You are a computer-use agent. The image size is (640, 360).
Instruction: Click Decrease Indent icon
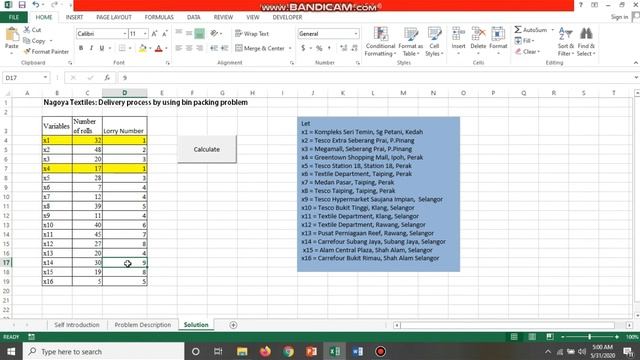click(x=214, y=48)
